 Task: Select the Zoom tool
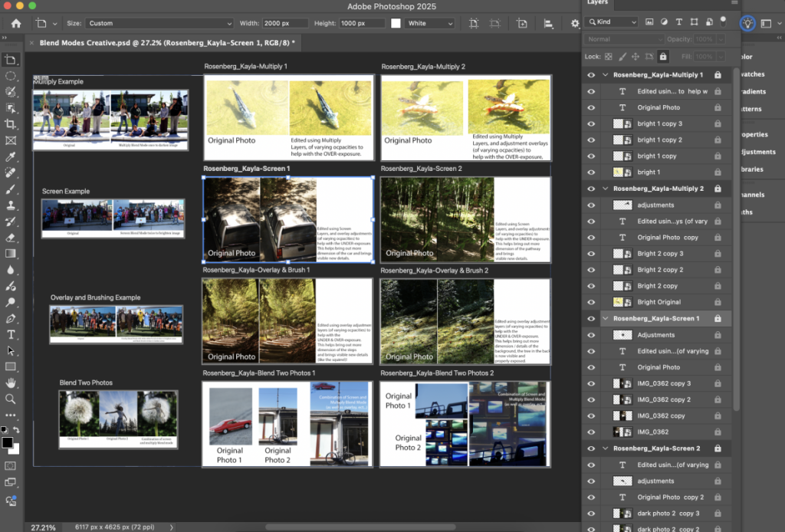pos(10,399)
